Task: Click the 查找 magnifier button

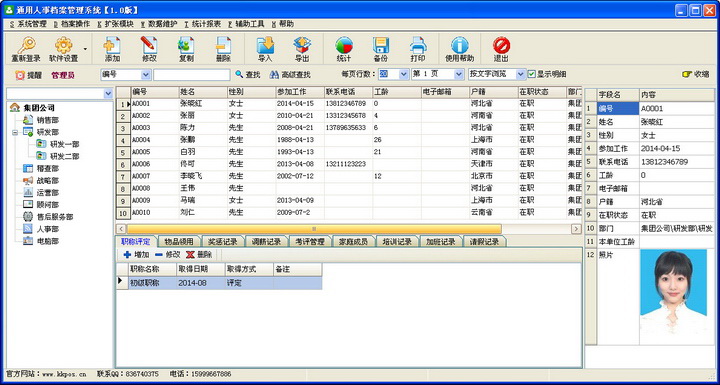Action: (248, 74)
